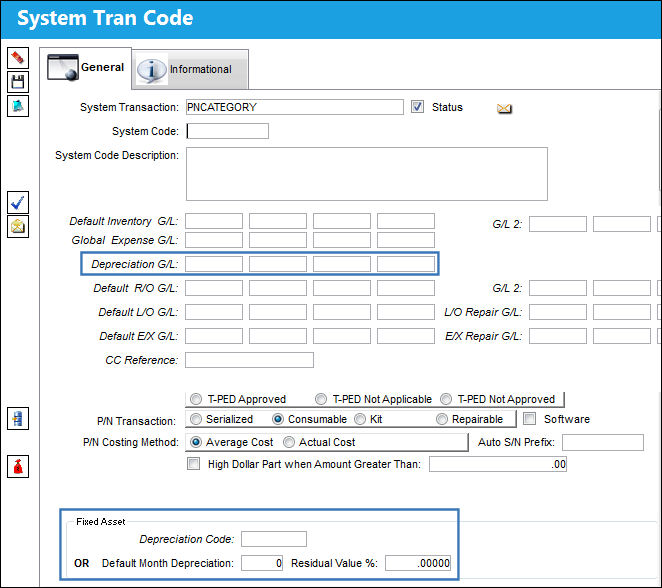Image resolution: width=662 pixels, height=588 pixels.
Task: Select the T-PED Approved radio button
Action: 196,399
